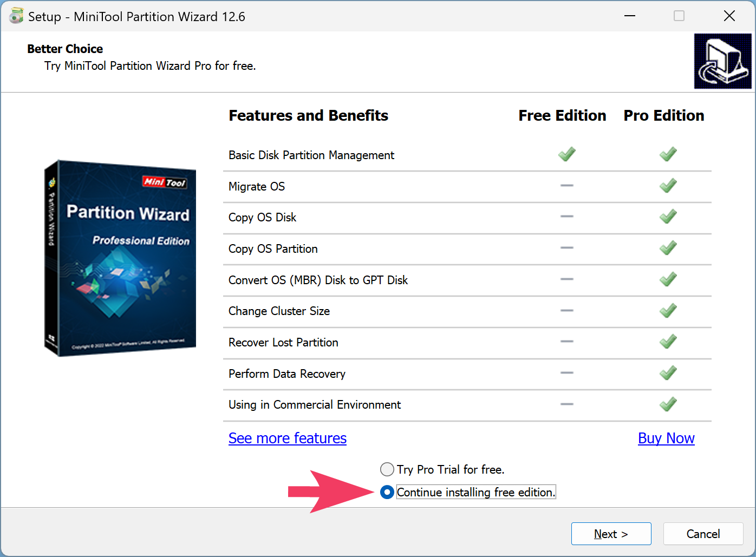Screen dimensions: 756x557
Task: Close the setup window
Action: point(729,16)
